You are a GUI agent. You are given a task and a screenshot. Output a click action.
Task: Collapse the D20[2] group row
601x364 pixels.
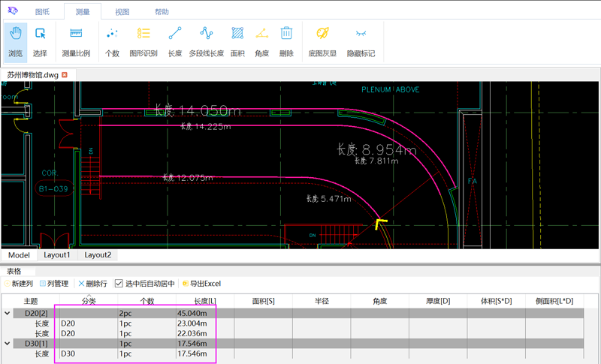pos(8,313)
